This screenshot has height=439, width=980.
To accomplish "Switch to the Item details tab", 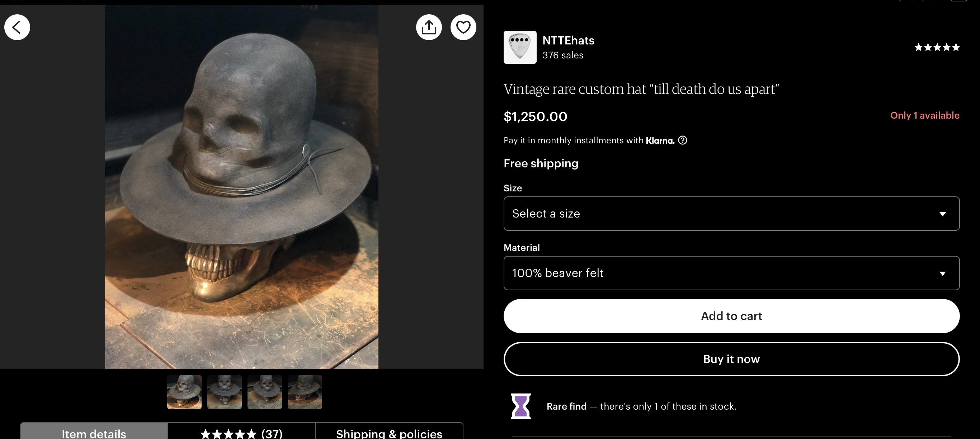I will tap(94, 431).
